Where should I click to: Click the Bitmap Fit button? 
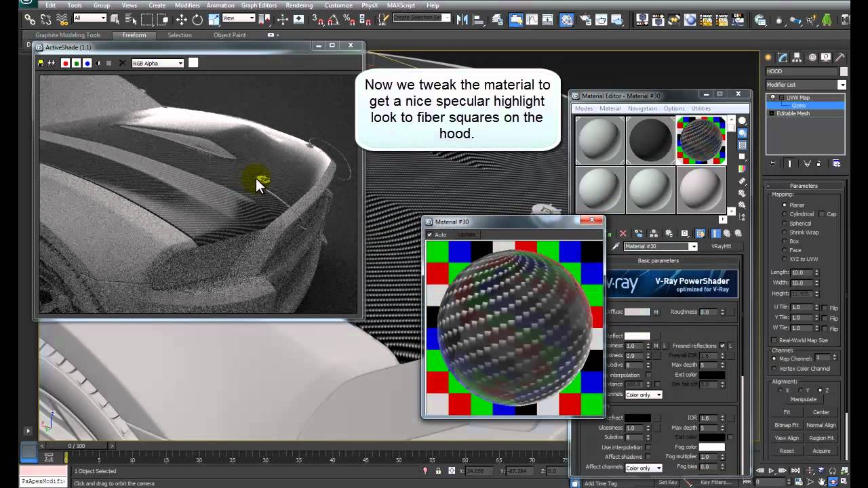tap(787, 425)
